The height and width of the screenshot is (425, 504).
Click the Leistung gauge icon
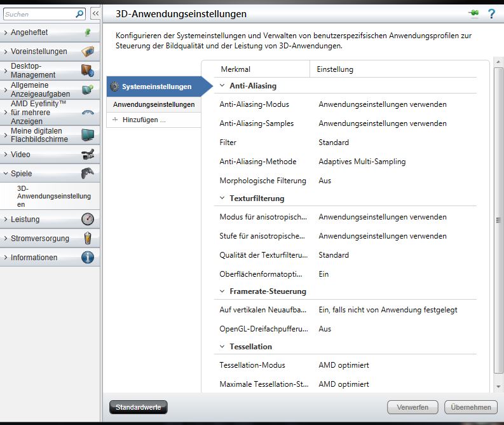pyautogui.click(x=88, y=219)
